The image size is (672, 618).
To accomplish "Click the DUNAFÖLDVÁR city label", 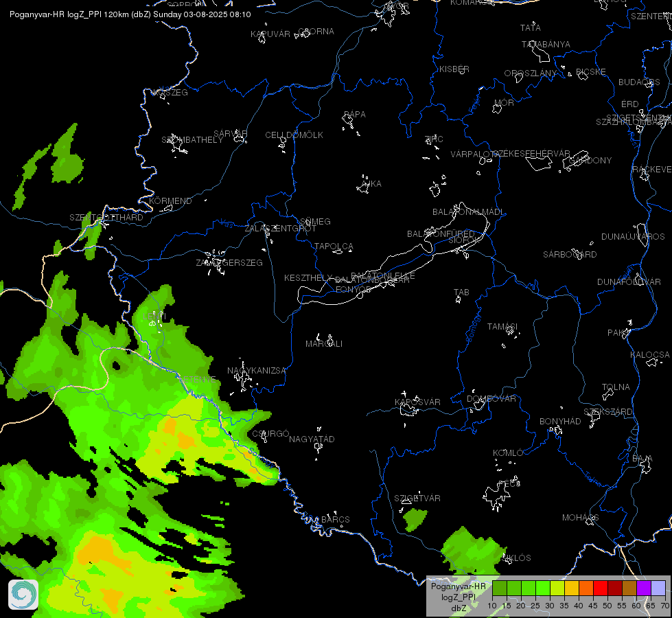I will pos(629,282).
